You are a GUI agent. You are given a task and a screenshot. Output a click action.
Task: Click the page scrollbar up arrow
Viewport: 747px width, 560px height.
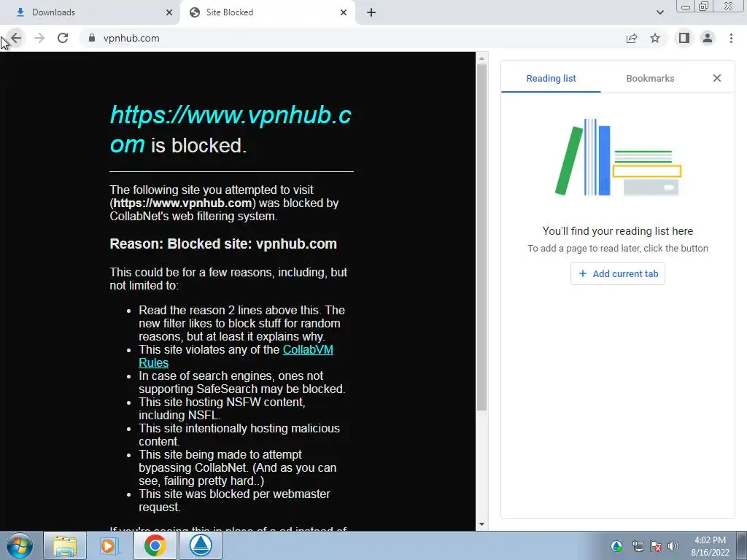481,58
